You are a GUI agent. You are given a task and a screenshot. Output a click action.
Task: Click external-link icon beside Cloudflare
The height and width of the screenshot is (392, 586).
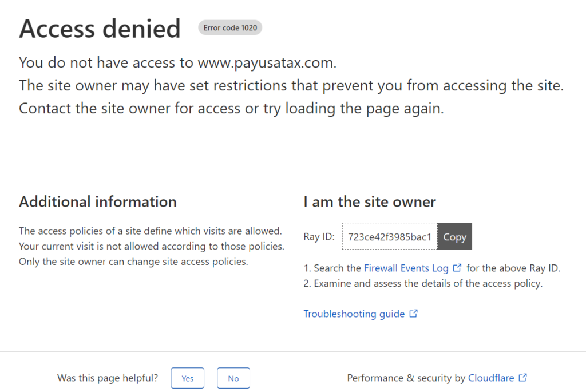(522, 378)
